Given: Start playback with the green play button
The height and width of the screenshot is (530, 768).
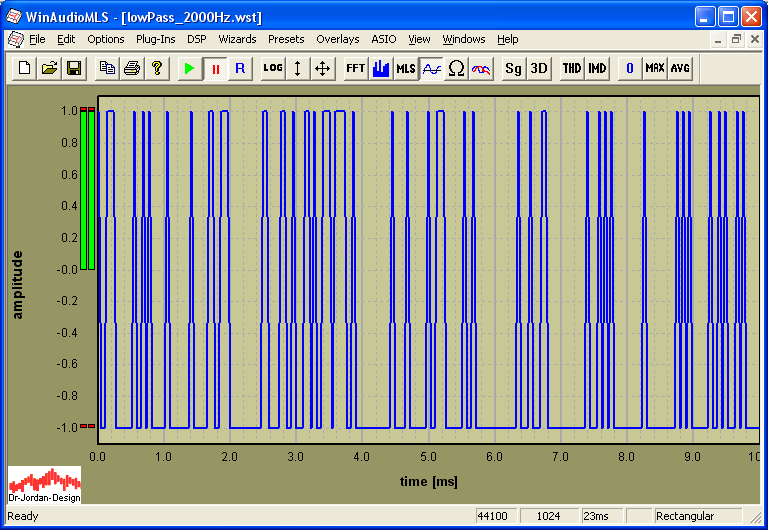Looking at the screenshot, I should tap(189, 68).
